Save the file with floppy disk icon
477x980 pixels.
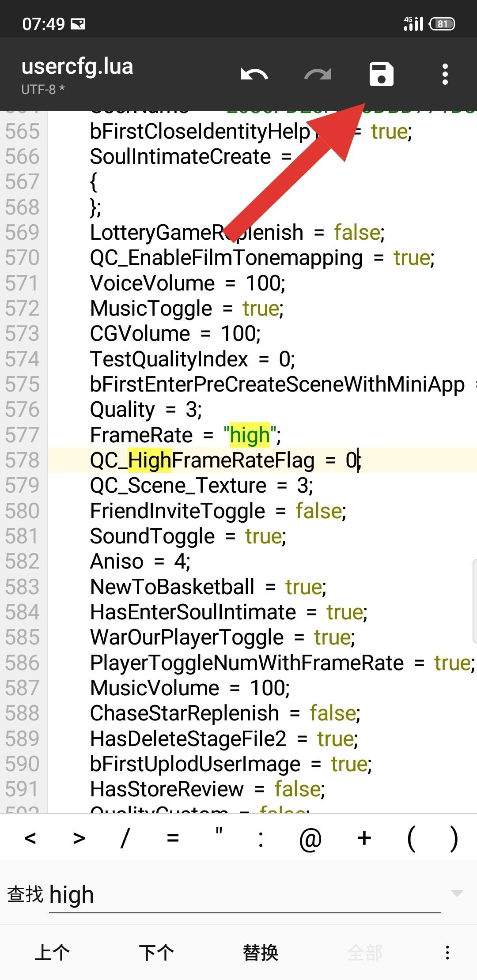coord(381,74)
